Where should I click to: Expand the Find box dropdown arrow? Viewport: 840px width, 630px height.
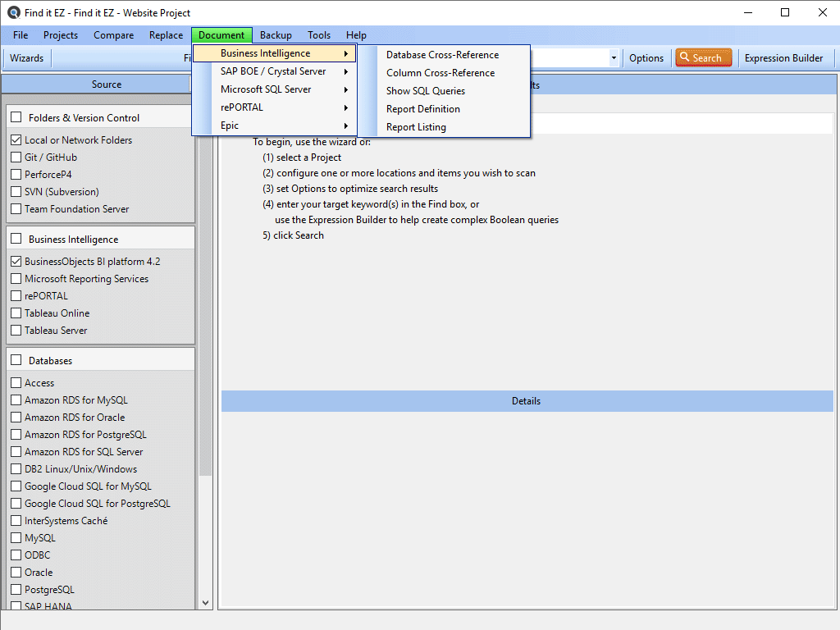(614, 58)
